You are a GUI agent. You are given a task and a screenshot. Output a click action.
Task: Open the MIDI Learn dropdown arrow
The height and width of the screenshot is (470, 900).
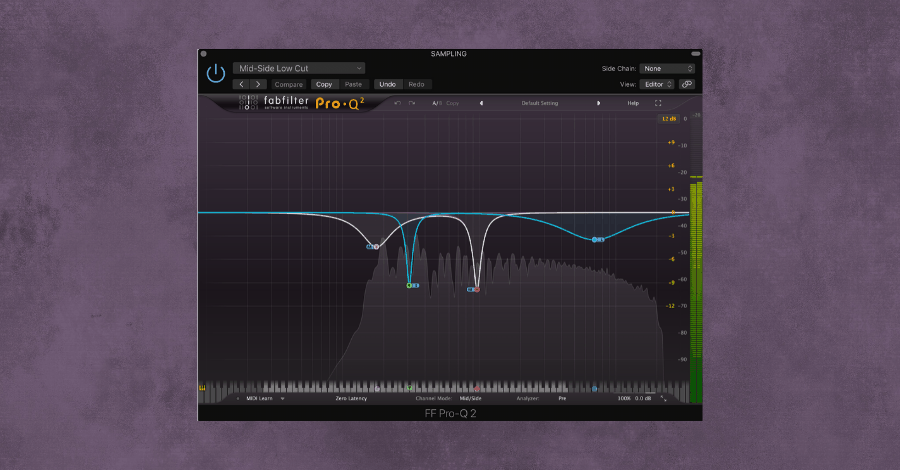click(x=282, y=398)
